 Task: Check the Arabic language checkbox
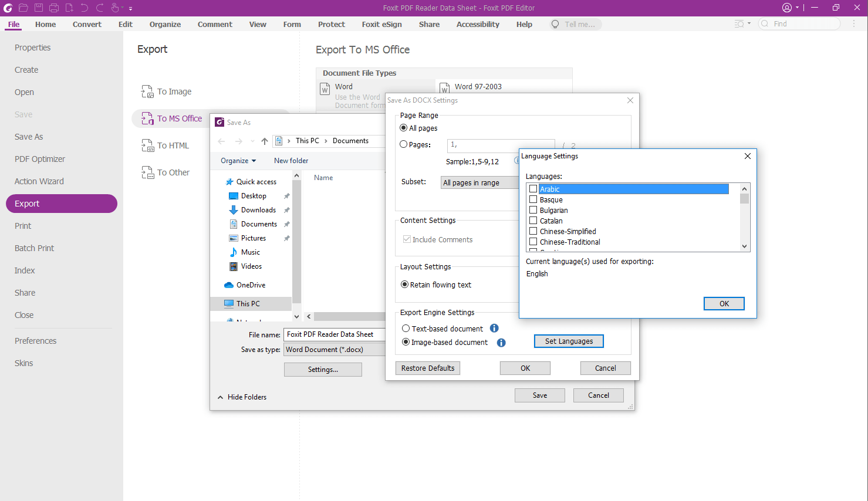click(x=533, y=189)
